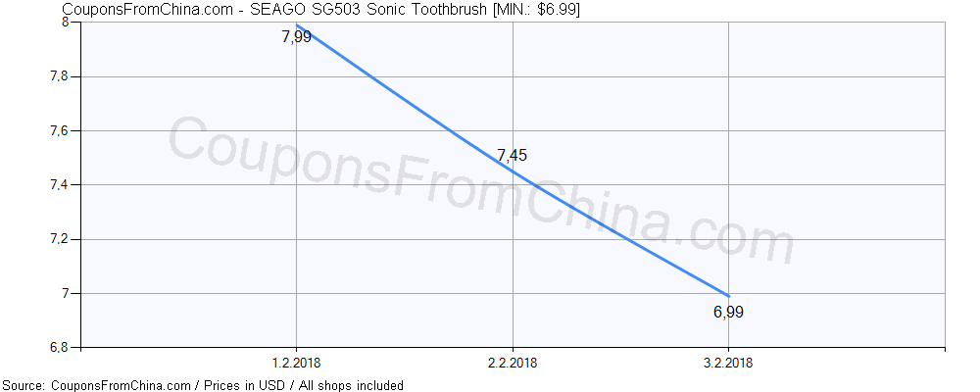The width and height of the screenshot is (980, 392).
Task: Click the 7,6 price axis label
Action: [61, 130]
